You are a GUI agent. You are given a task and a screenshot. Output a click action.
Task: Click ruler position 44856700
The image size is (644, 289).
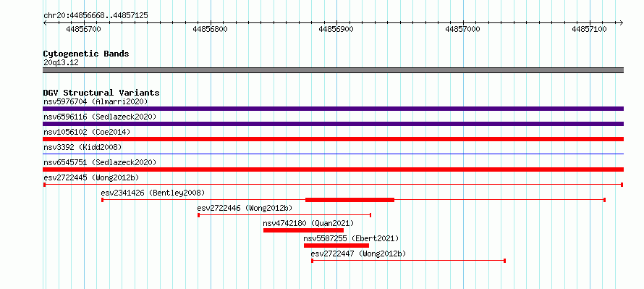pyautogui.click(x=83, y=29)
